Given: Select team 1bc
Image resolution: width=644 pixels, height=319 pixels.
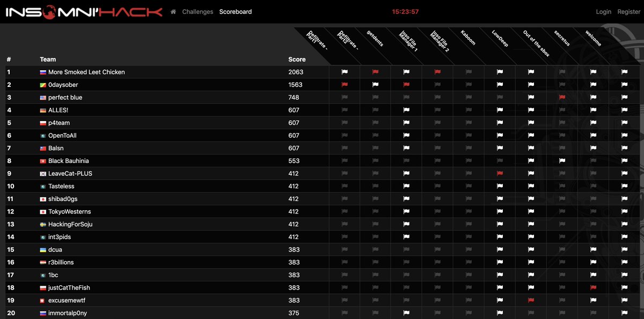Looking at the screenshot, I should pyautogui.click(x=53, y=275).
